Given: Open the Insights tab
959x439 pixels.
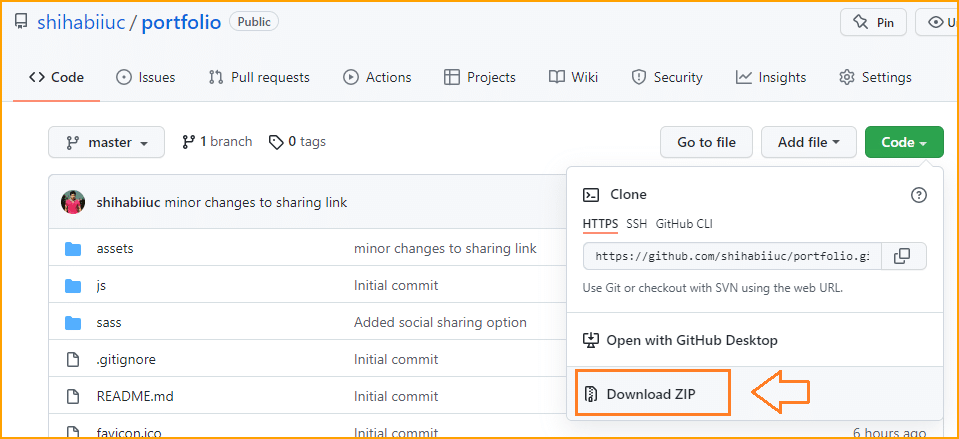Looking at the screenshot, I should (771, 78).
